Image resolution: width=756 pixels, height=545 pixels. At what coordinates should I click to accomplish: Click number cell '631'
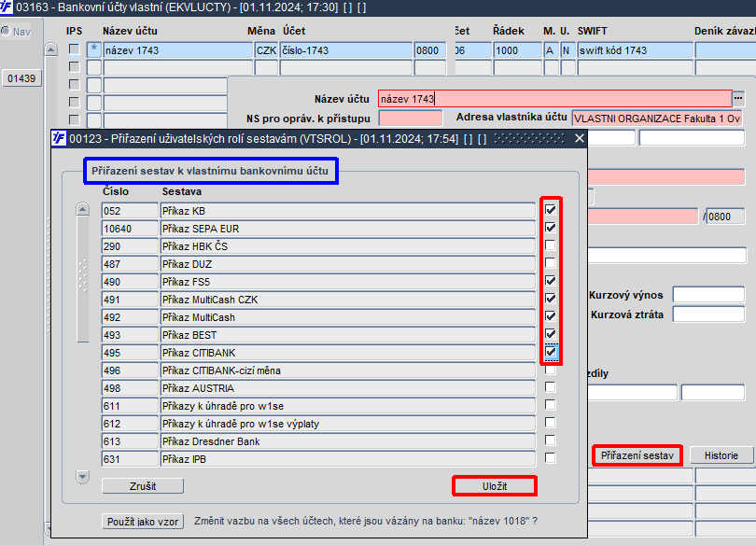pyautogui.click(x=130, y=459)
